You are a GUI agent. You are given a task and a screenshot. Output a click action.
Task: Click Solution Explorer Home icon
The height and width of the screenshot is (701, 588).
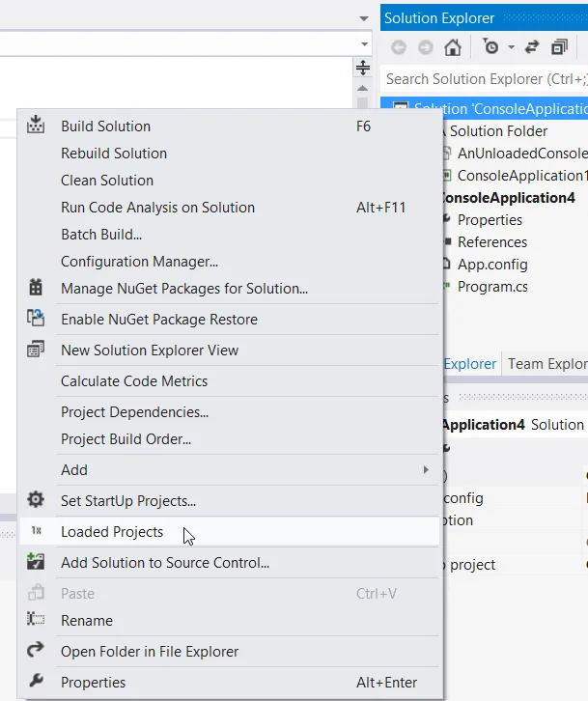tap(453, 47)
